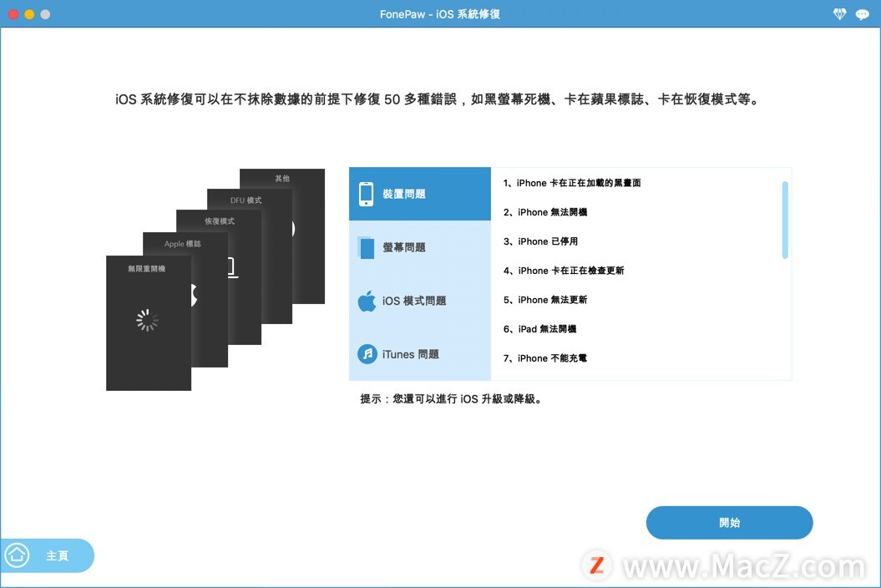
Task: Click the 提示 iOS 升級或降級 hint text
Action: point(452,399)
